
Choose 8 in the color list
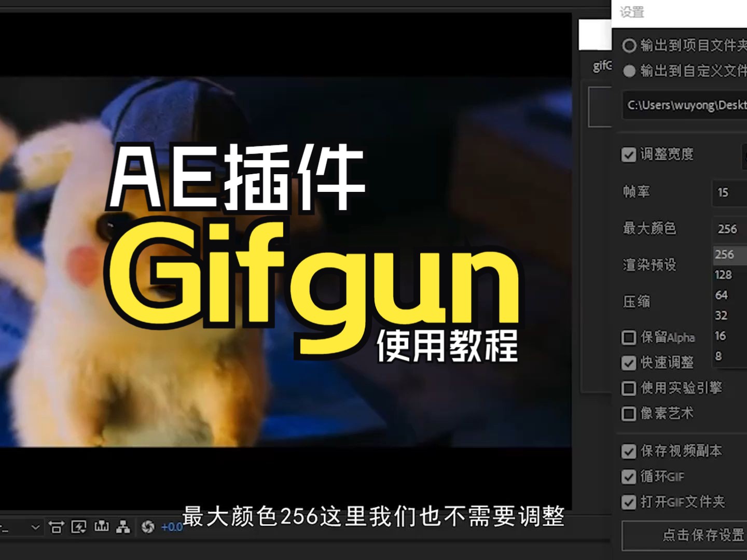pos(730,356)
